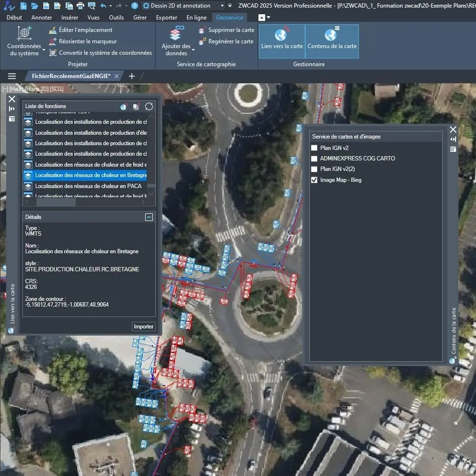Expand the Ajouter des données dropdown arrow
The image size is (476, 476).
tap(193, 50)
